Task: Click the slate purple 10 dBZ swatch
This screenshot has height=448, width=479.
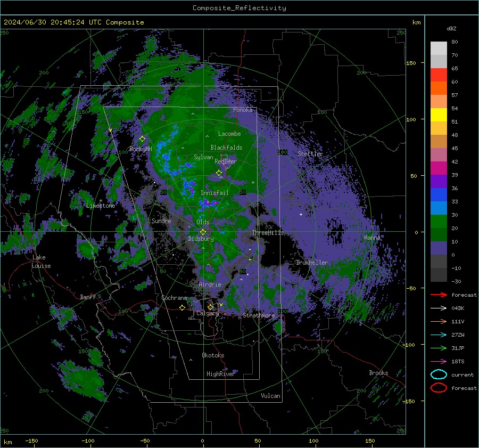Action: point(439,248)
